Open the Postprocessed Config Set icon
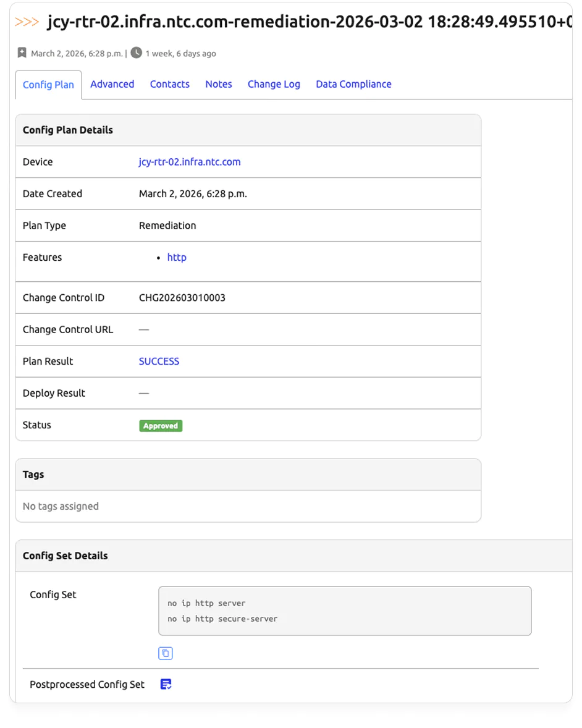Screen dimensions: 582x728 click(166, 684)
